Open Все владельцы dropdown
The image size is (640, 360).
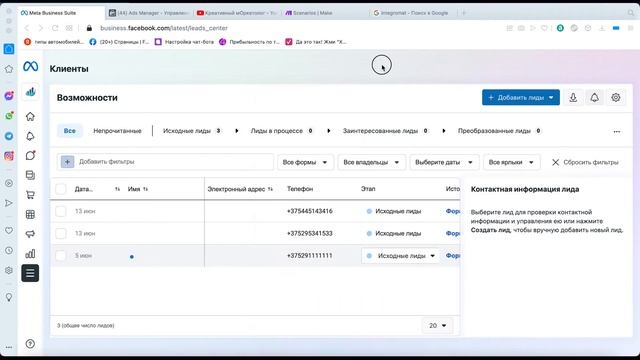[371, 162]
